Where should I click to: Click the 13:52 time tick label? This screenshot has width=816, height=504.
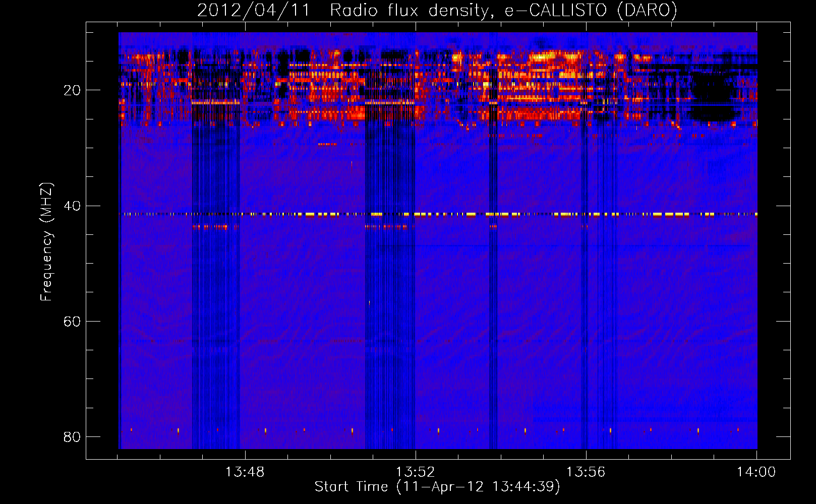click(415, 472)
